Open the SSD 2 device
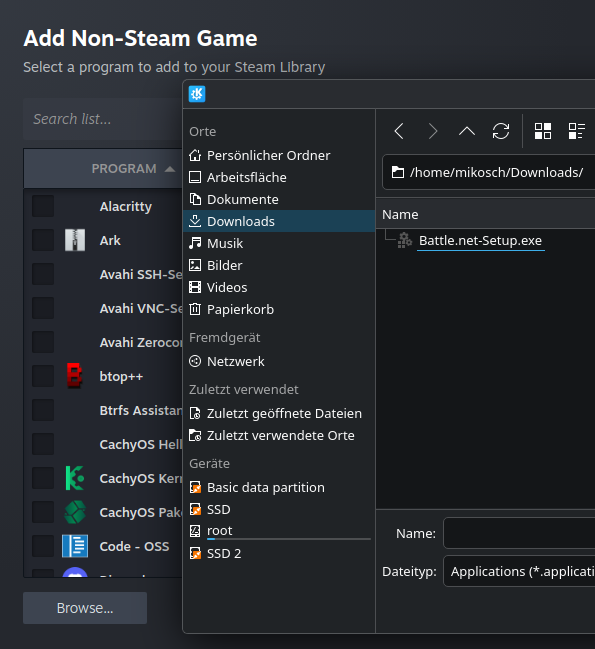Viewport: 595px width, 649px height. (x=279, y=553)
